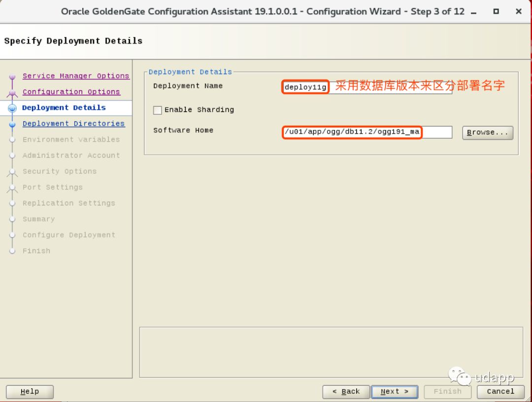This screenshot has width=532, height=402.
Task: Click the step bullet beside Configuration Options
Action: click(12, 93)
